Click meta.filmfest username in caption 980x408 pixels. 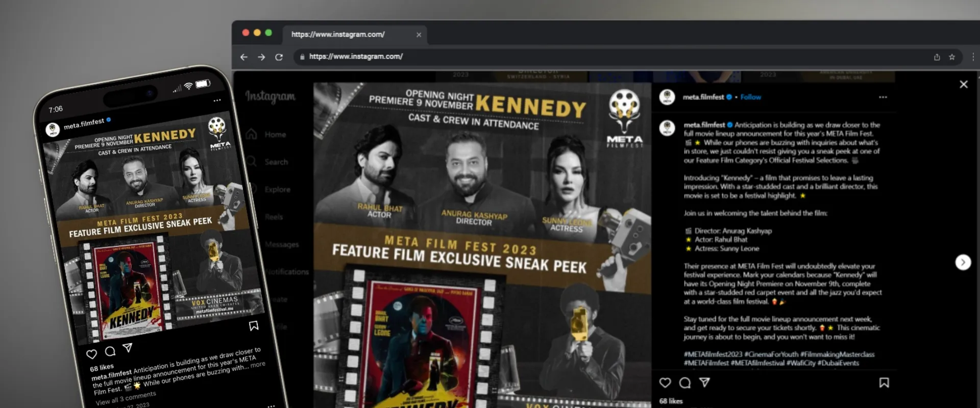click(x=704, y=125)
